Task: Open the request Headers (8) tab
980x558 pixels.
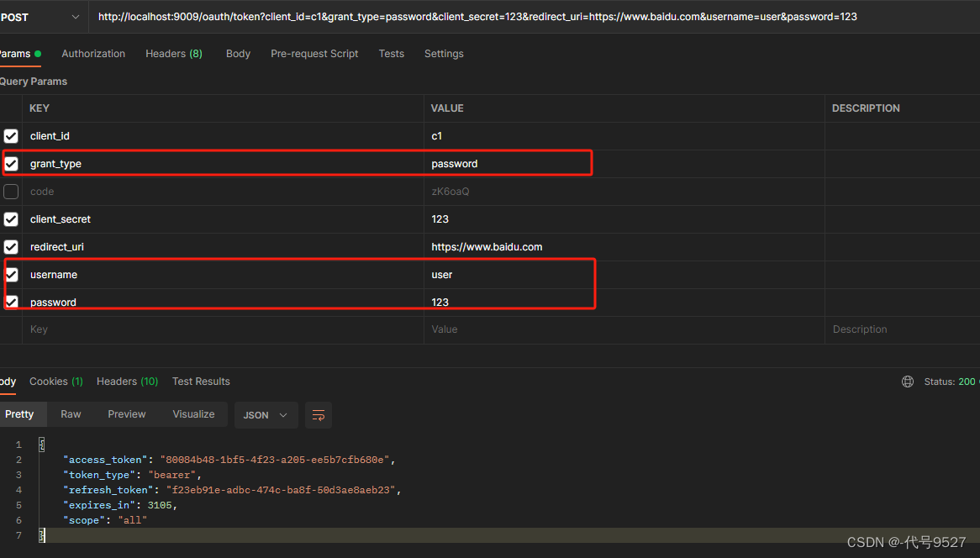Action: point(173,54)
